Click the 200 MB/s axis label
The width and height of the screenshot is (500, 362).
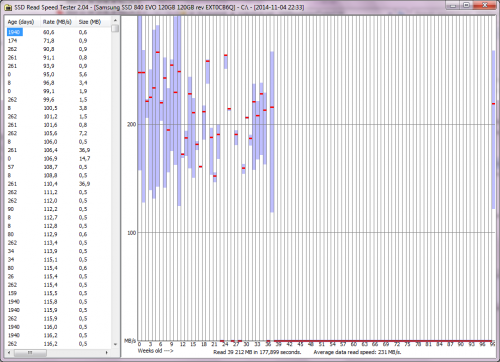point(132,124)
